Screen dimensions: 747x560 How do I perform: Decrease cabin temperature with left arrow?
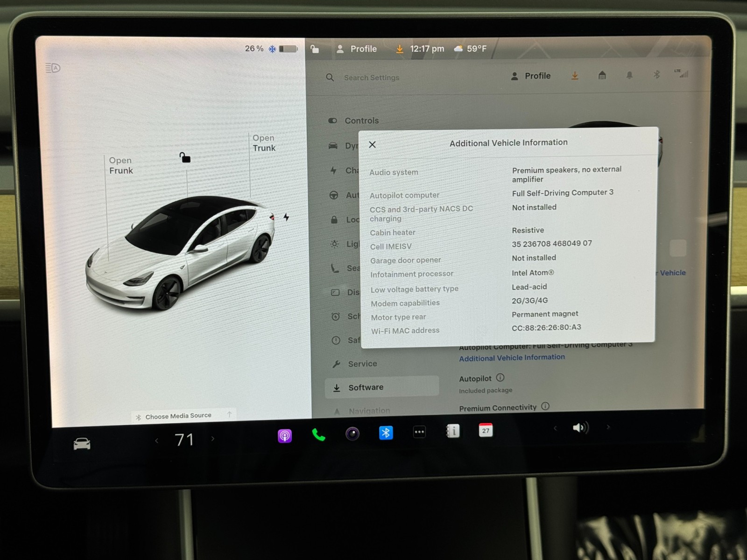[x=157, y=441]
